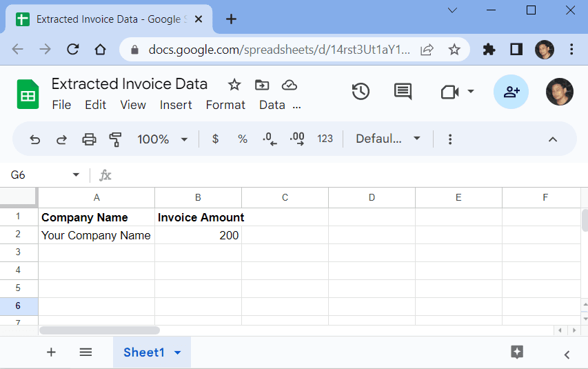
Task: Open the Insert menu
Action: tap(176, 105)
